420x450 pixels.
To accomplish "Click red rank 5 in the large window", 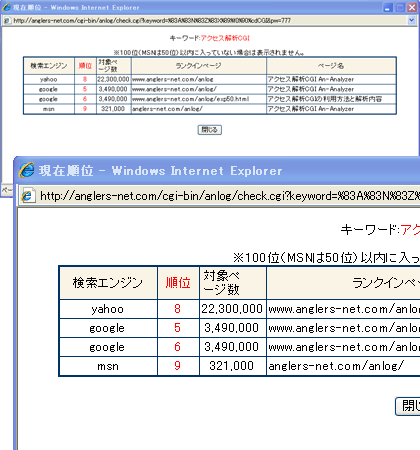I will coord(177,328).
